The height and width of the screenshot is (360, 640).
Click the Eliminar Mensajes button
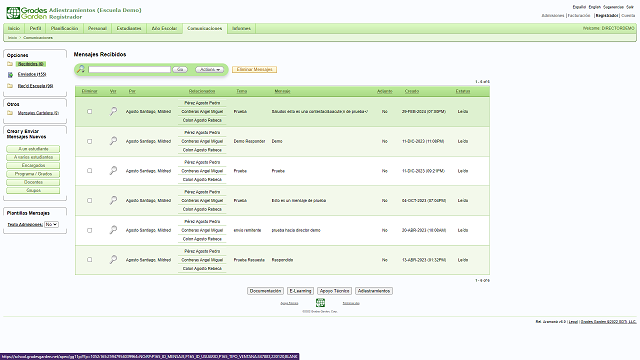point(254,69)
